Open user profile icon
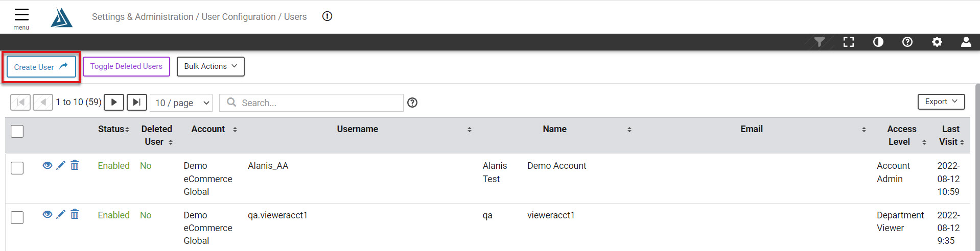Viewport: 980px width, 251px height. tap(966, 42)
